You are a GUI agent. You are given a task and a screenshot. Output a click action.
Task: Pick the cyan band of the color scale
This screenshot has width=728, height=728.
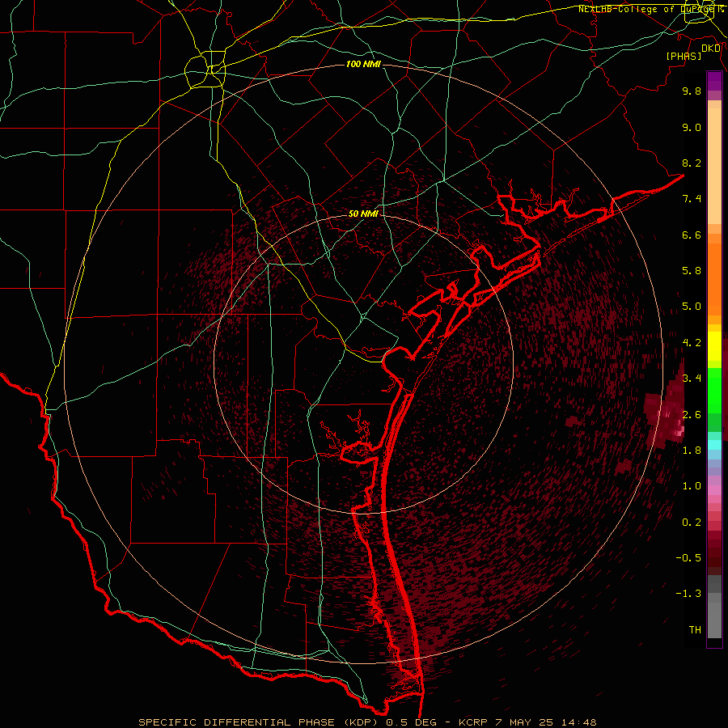(x=714, y=444)
